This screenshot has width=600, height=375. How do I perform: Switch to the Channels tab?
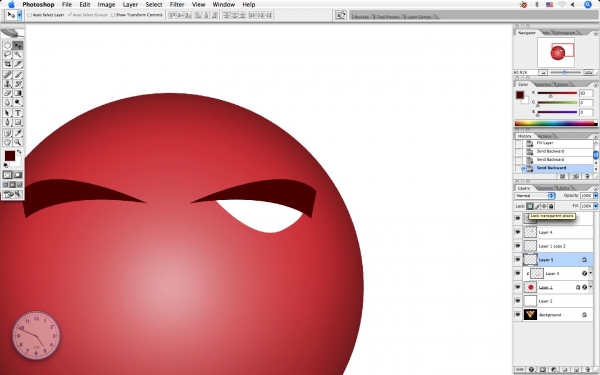[x=544, y=188]
